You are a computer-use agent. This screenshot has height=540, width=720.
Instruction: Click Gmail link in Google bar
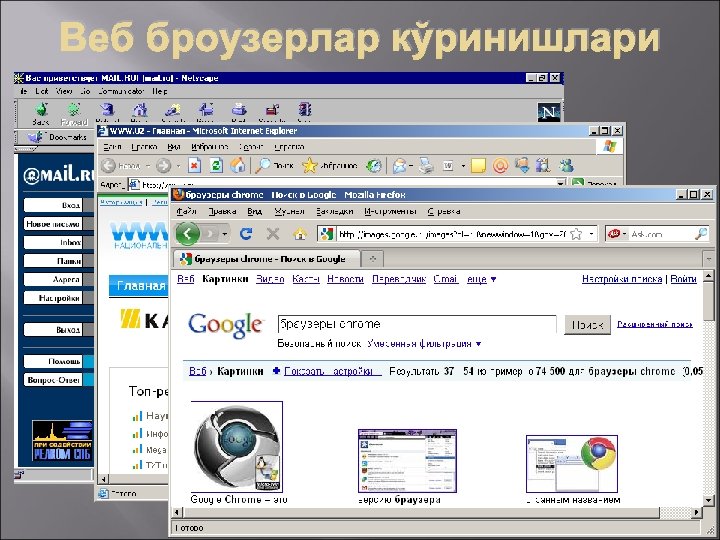click(x=446, y=279)
